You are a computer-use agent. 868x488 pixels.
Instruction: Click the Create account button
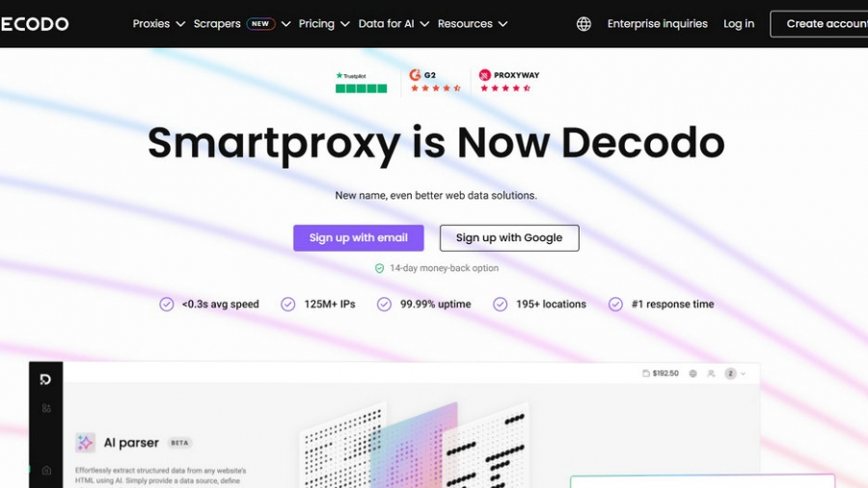click(819, 24)
